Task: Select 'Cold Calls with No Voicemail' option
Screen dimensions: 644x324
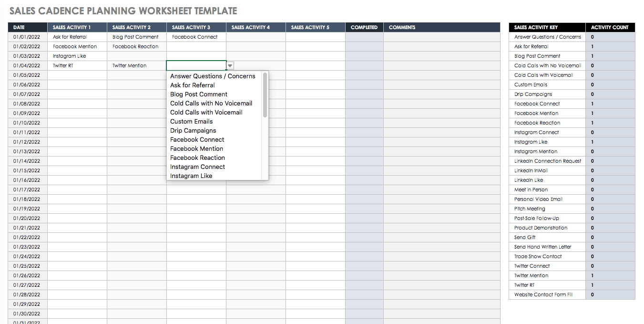Action: tap(211, 104)
